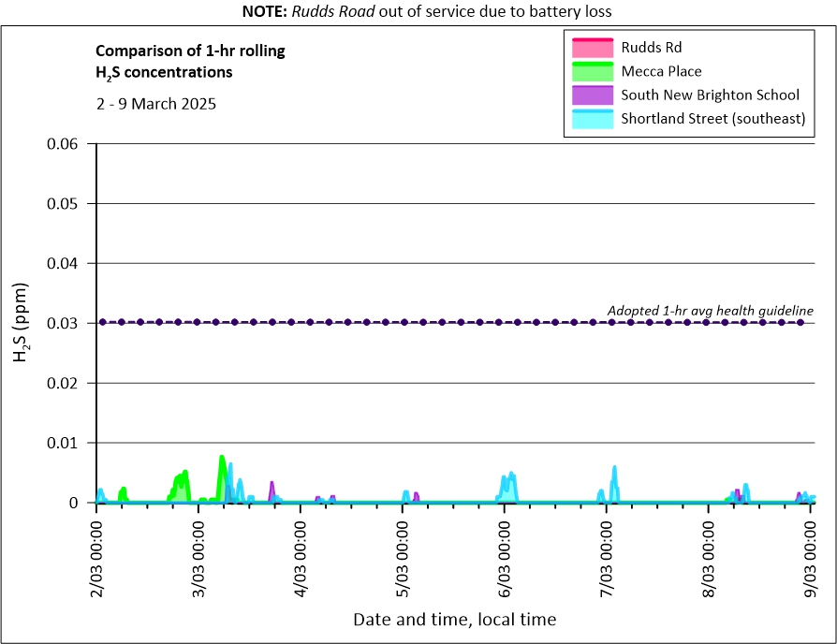
Task: Select the 0.03 y-axis tick label
Action: click(68, 323)
